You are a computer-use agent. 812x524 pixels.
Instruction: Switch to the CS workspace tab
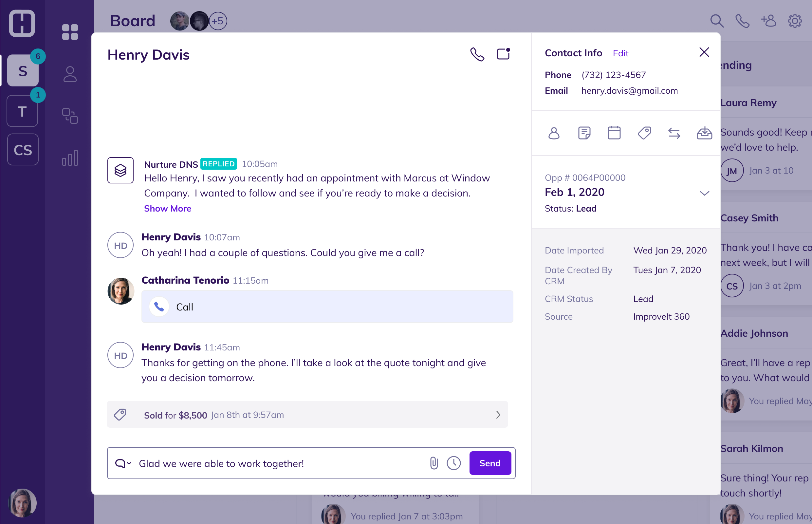point(23,149)
